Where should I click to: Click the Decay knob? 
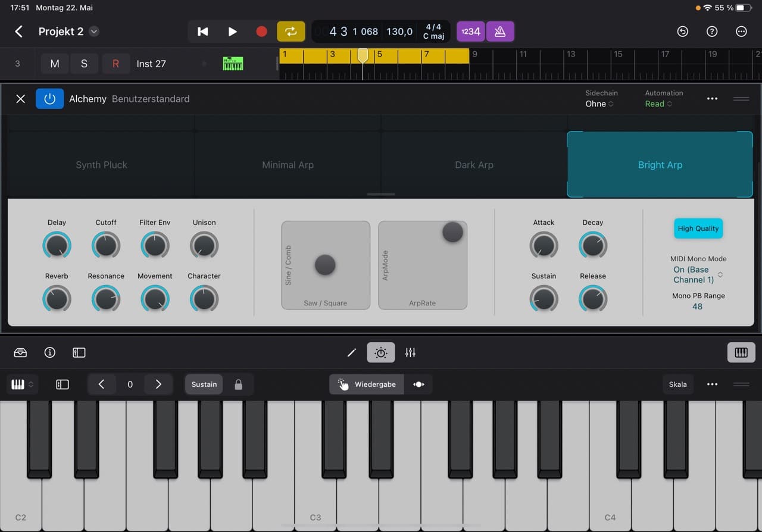pyautogui.click(x=593, y=245)
